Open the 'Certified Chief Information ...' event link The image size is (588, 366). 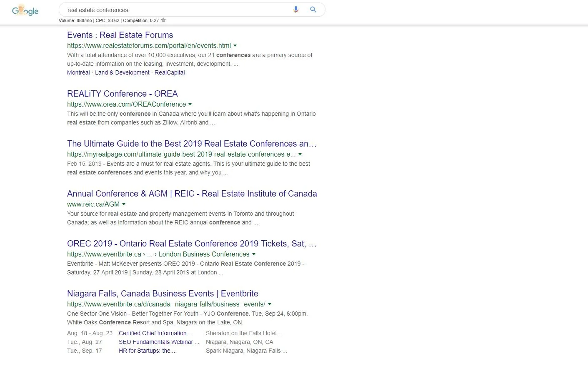click(x=156, y=333)
